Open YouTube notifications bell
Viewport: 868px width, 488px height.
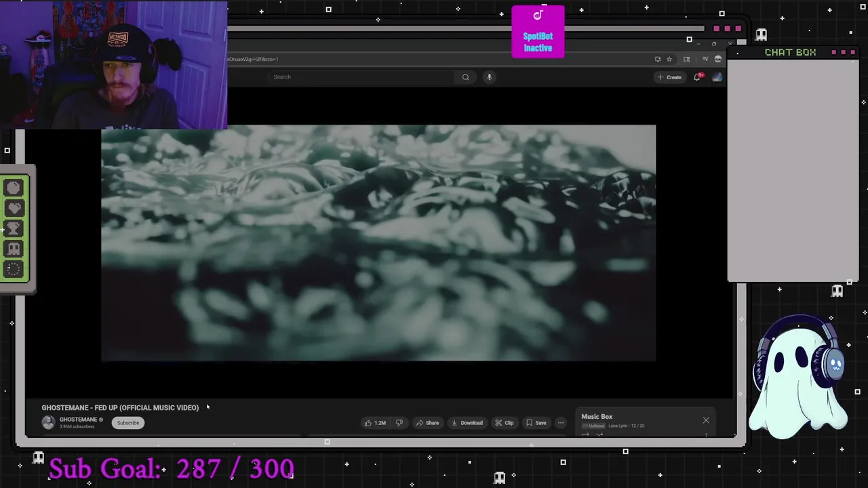[x=697, y=77]
